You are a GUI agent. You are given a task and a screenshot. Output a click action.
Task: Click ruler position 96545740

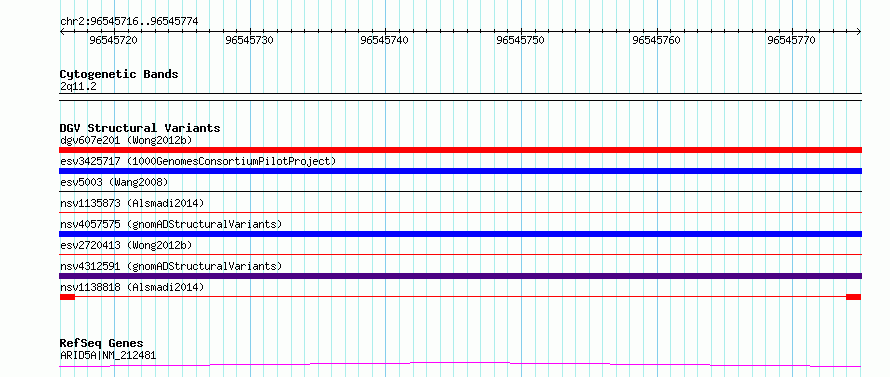385,40
